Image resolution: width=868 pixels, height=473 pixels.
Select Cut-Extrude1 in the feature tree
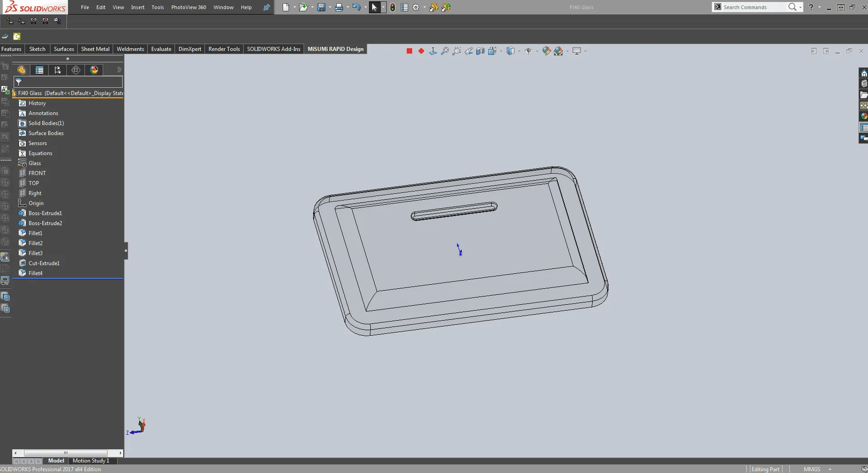point(44,263)
